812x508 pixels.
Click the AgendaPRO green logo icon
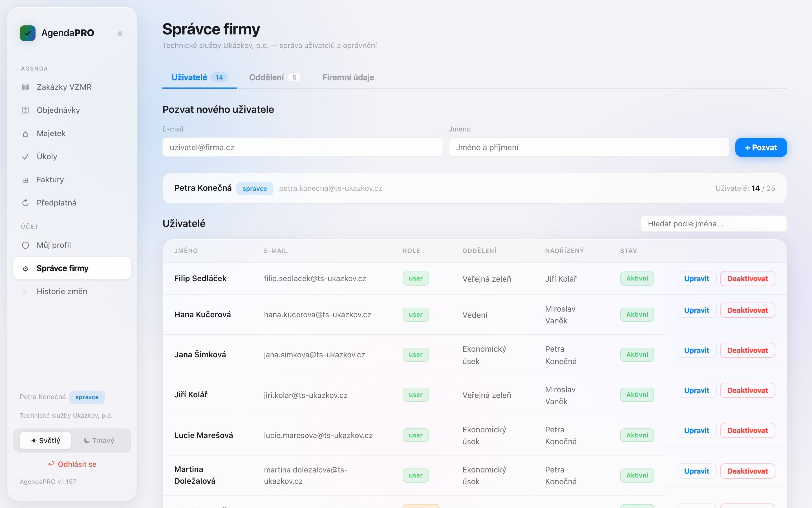(28, 33)
